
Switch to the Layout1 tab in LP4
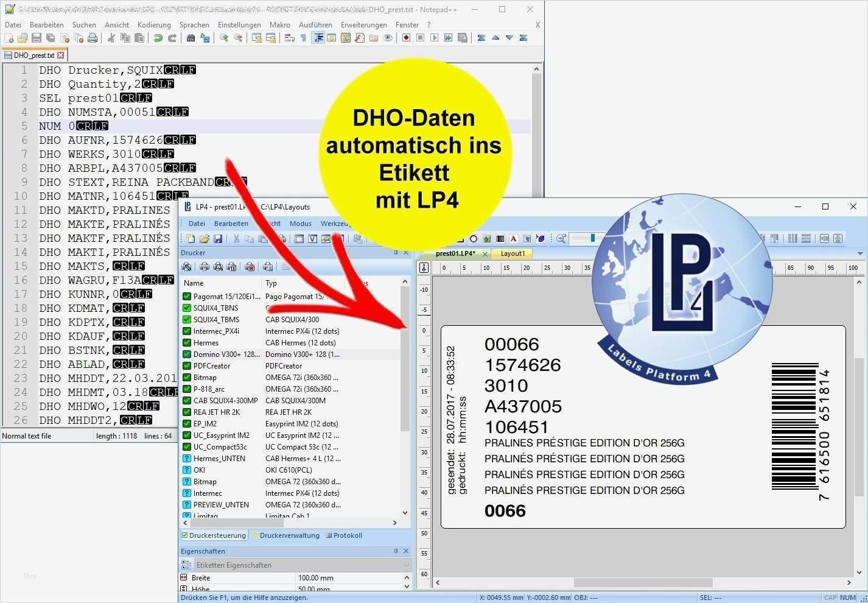click(513, 253)
